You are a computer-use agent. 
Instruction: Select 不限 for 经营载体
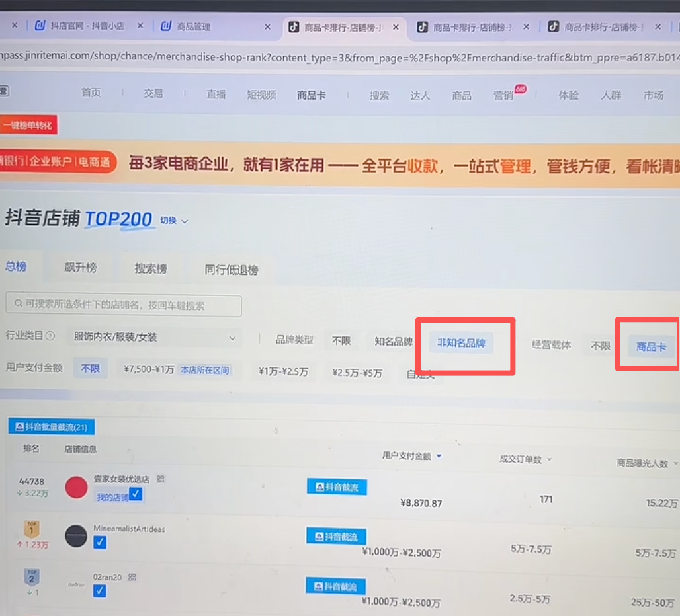tap(600, 346)
